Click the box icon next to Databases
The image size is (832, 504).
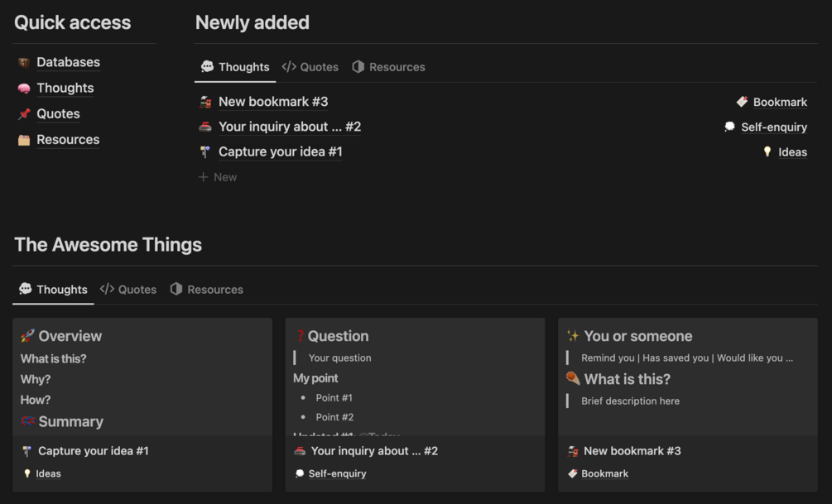[24, 63]
